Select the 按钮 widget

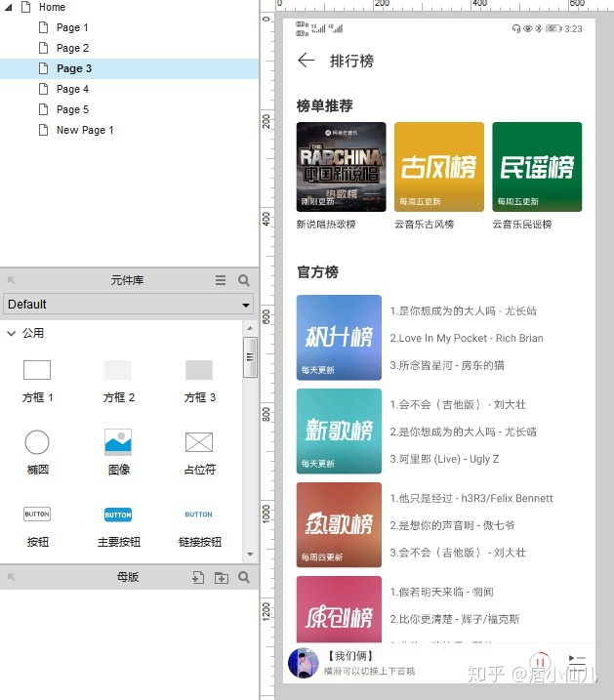coord(37,526)
